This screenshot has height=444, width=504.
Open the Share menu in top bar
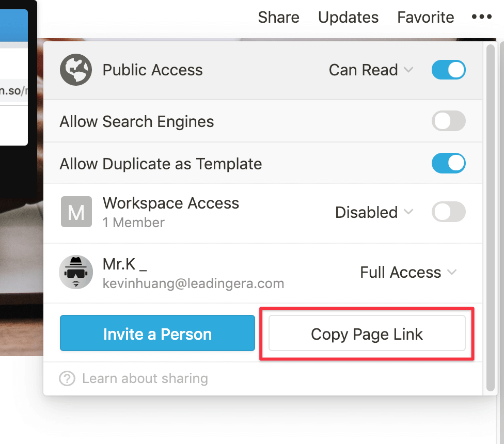[278, 17]
